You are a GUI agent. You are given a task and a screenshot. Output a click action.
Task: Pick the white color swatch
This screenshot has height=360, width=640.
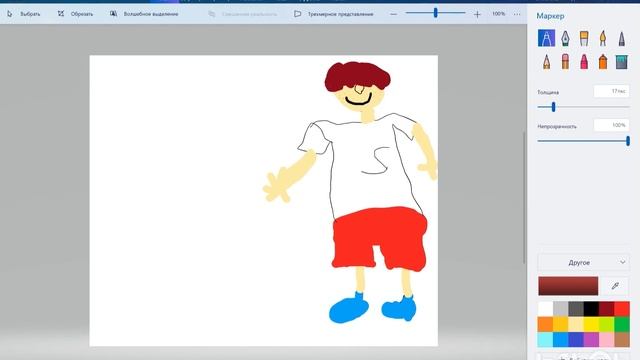(x=545, y=309)
